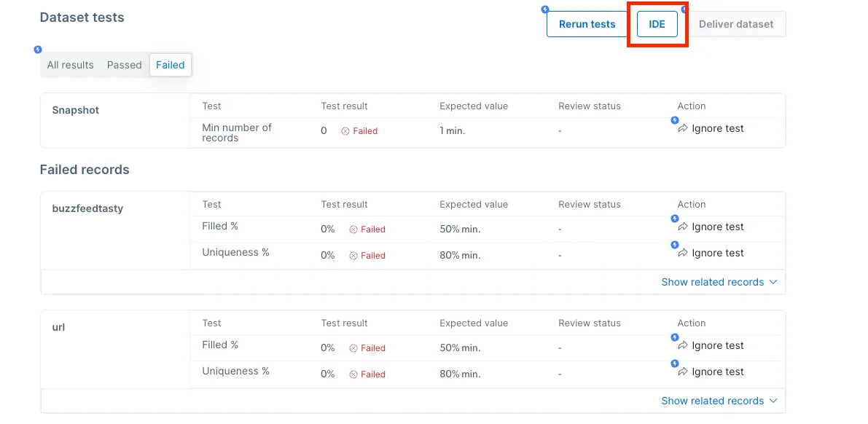Click Failed status icon for url Filled %
Screen dimensions: 868x424
click(x=353, y=348)
